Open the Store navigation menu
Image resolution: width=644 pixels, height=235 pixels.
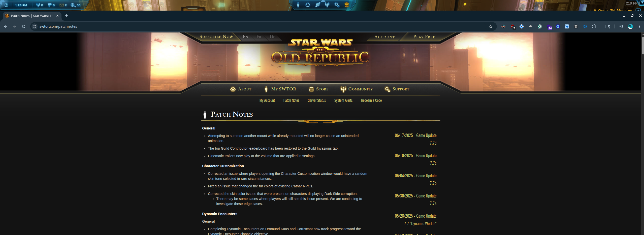click(319, 89)
